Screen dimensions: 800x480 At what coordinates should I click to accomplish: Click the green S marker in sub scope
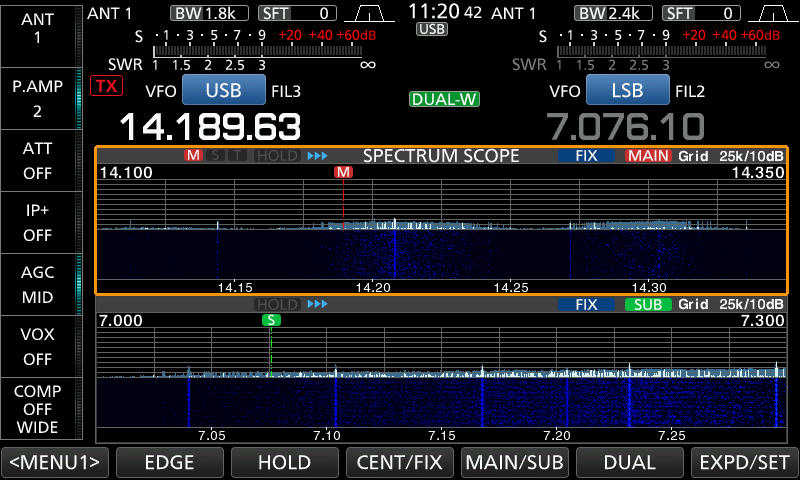(271, 320)
